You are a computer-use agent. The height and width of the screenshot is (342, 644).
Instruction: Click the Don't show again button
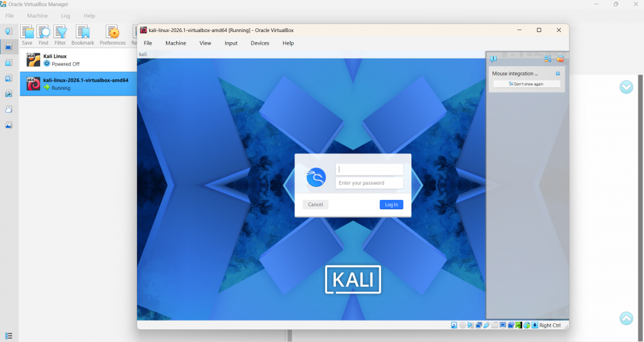[x=526, y=84]
